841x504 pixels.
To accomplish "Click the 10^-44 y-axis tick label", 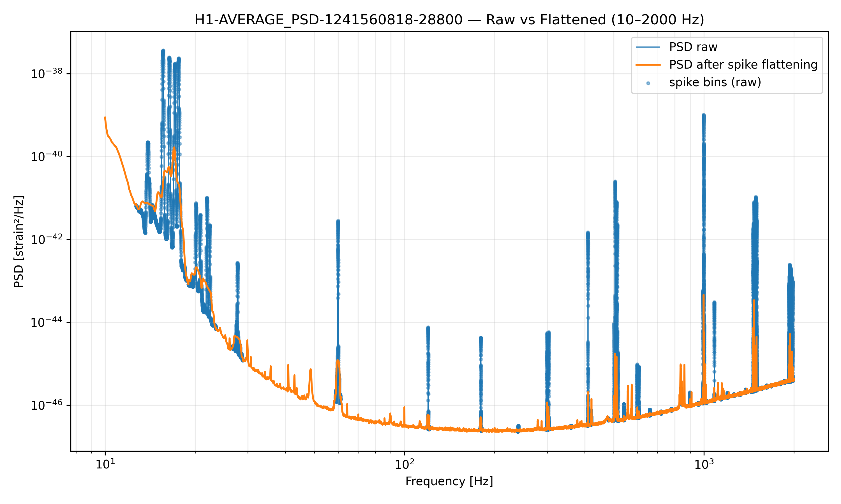I will pos(47,322).
